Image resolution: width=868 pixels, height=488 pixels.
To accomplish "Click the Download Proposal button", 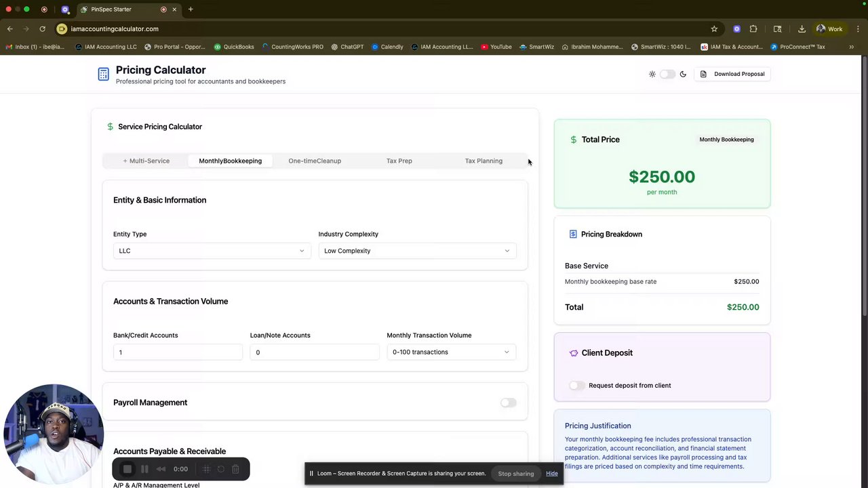I will click(732, 74).
